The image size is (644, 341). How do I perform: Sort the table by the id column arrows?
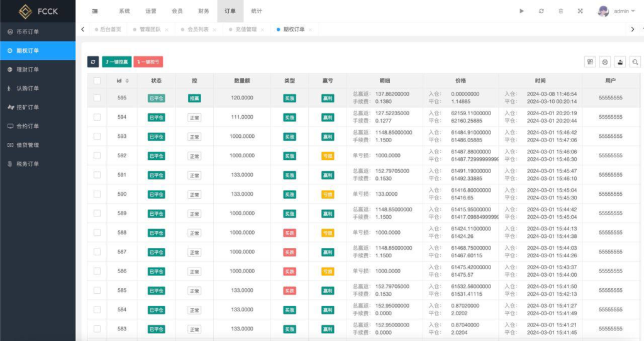pyautogui.click(x=127, y=81)
